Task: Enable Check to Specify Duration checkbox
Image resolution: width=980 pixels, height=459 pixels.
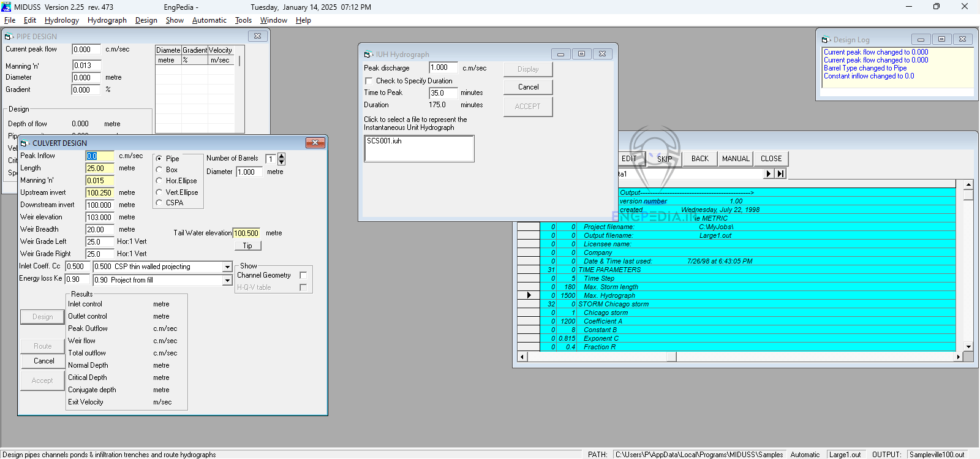Action: click(x=369, y=81)
